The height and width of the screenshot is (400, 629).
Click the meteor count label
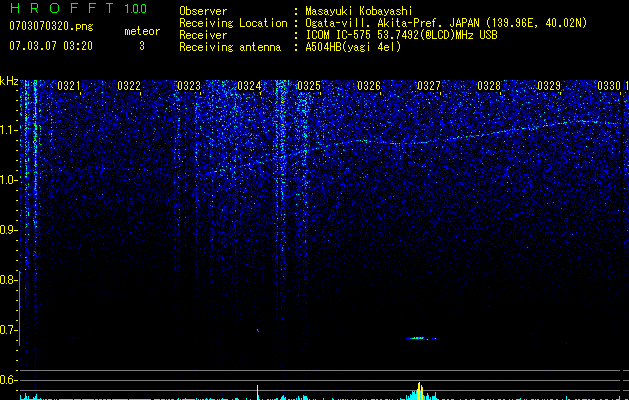tap(142, 31)
